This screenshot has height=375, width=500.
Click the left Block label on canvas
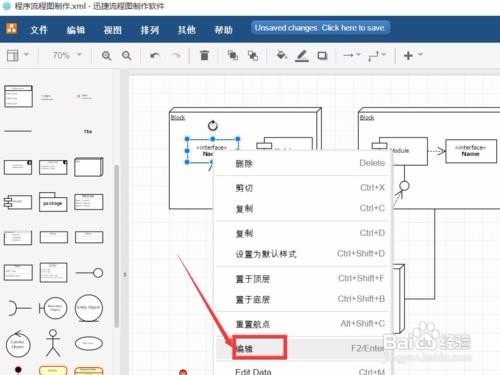(x=178, y=118)
